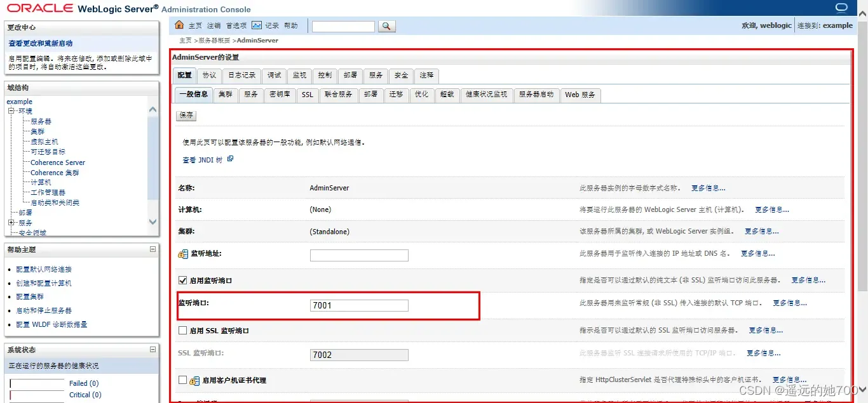Viewport: 868px width, 403px height.
Task: Collapse the 帮助主题 panel with its minus icon
Action: 153,249
